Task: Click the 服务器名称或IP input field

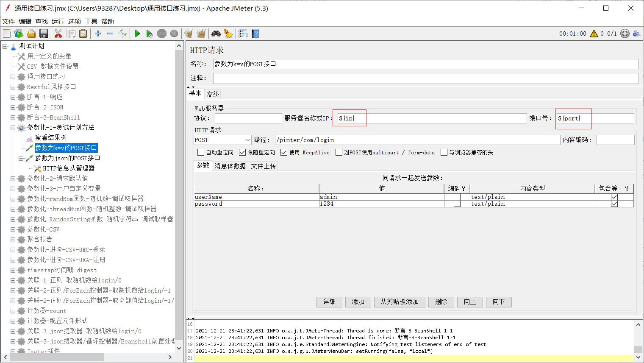Action: (x=432, y=118)
